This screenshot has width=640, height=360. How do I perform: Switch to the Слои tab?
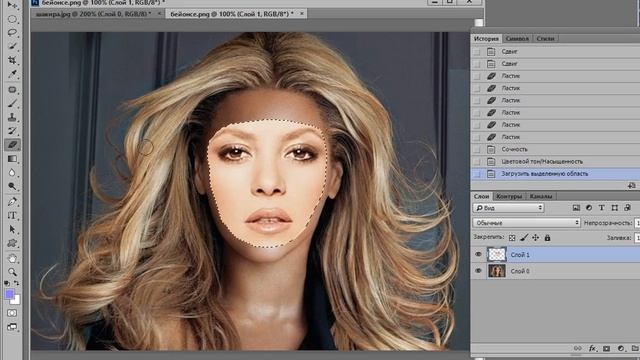[x=481, y=196]
